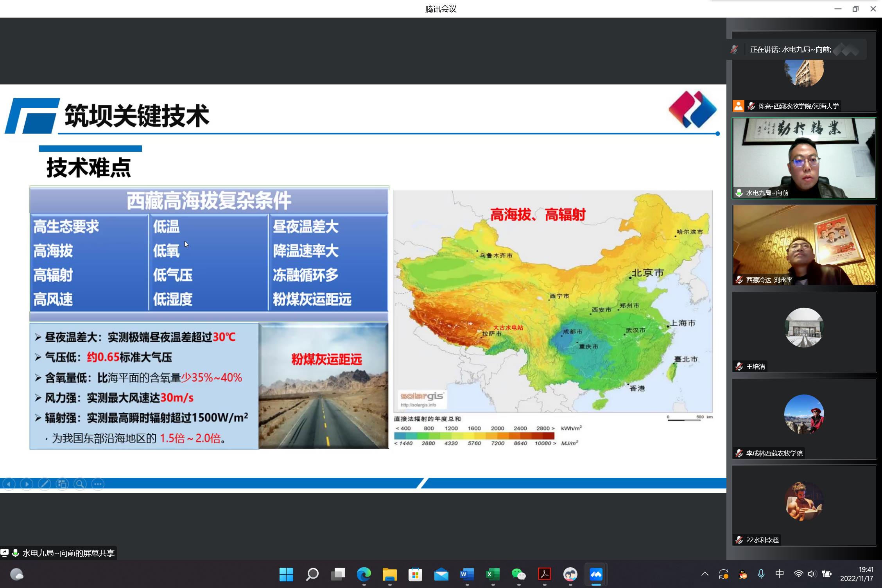Viewport: 882px width, 588px height.
Task: Toggle system microphone icon in tray
Action: [x=761, y=574]
